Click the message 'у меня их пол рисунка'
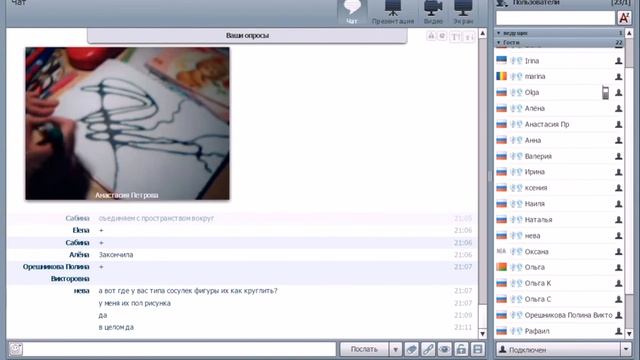Image resolution: width=640 pixels, height=360 pixels. [x=134, y=303]
